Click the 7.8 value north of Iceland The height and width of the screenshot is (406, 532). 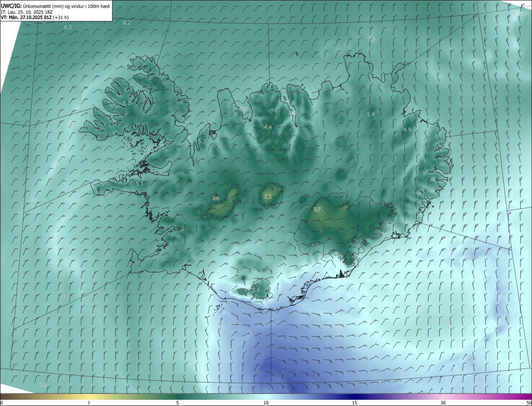372,39
